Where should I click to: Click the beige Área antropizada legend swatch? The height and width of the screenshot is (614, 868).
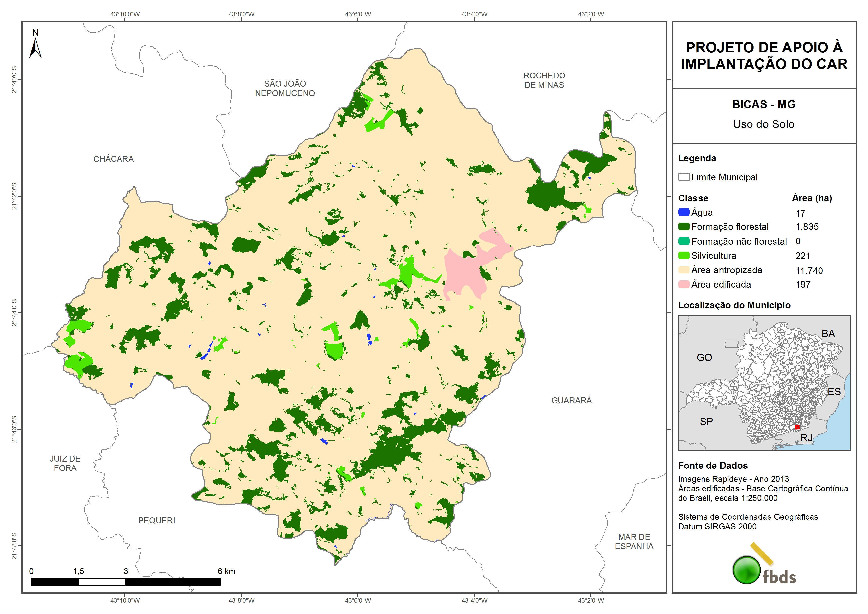tap(683, 270)
